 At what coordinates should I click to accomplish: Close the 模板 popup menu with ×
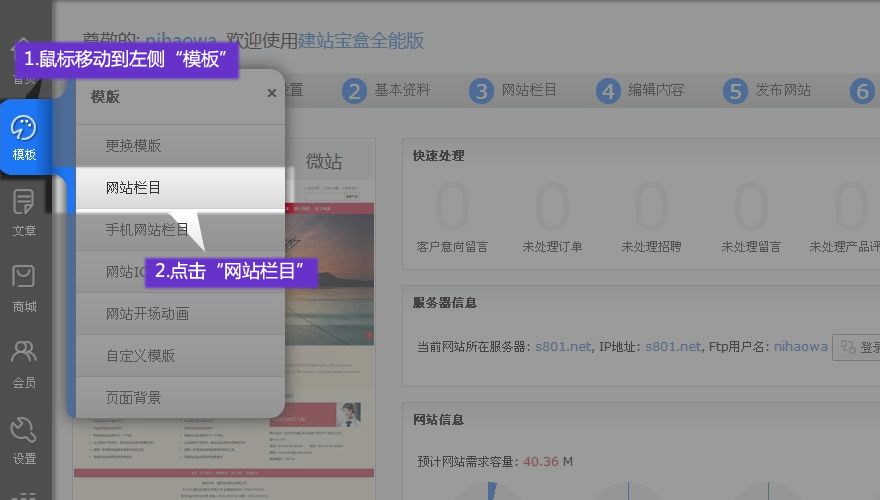(x=271, y=94)
